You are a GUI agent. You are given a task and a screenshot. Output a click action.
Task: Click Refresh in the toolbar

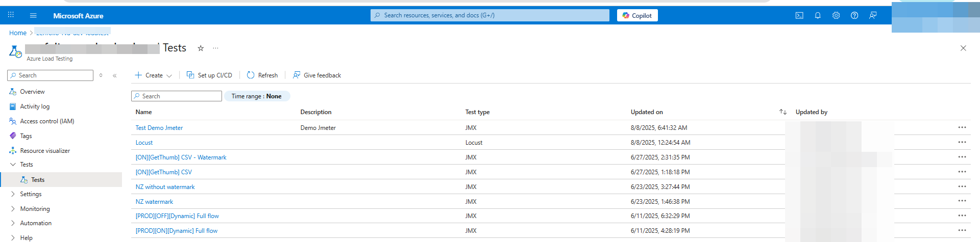click(x=262, y=75)
